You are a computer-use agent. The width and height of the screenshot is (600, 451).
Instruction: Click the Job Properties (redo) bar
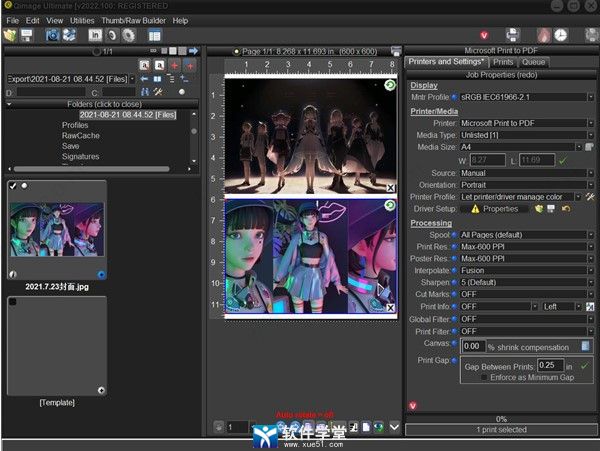click(501, 75)
